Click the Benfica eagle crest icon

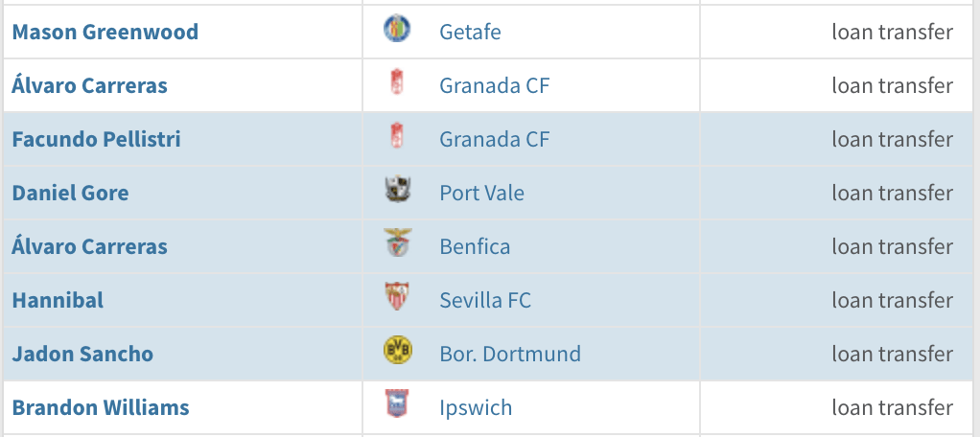point(397,245)
